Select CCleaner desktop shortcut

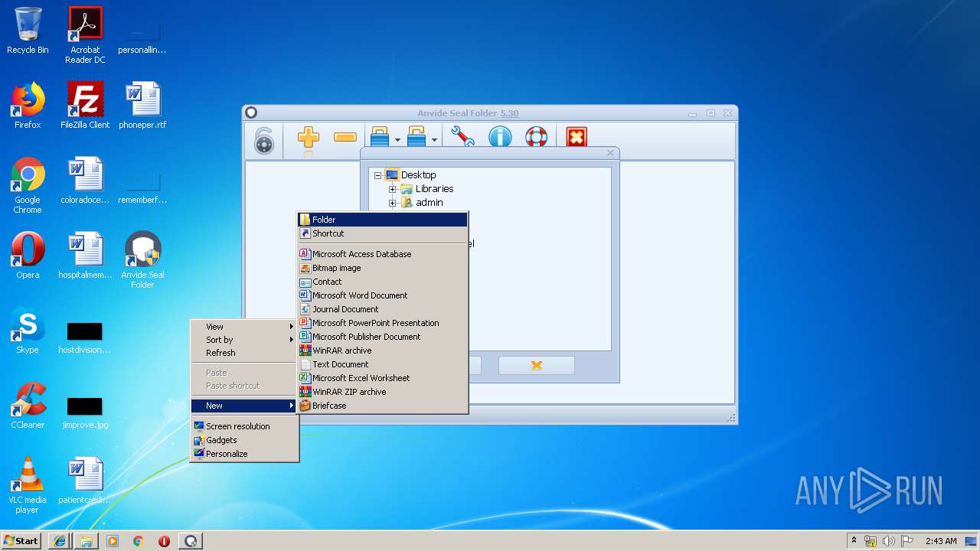pos(28,406)
